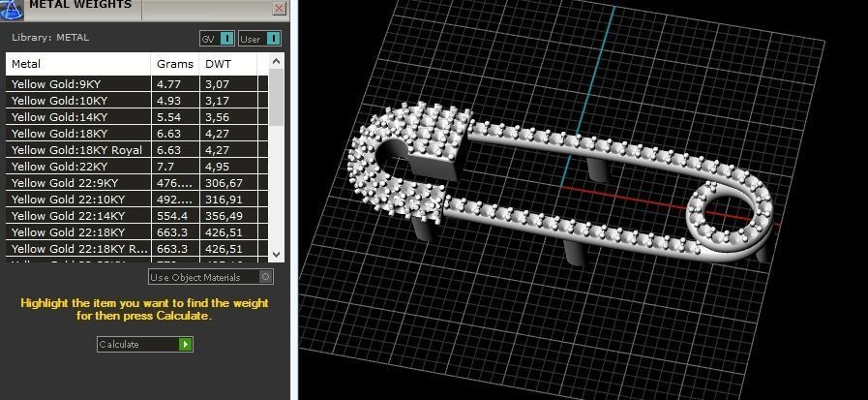The image size is (868, 400).
Task: Click the 356,49 DWT value
Action: 224,216
